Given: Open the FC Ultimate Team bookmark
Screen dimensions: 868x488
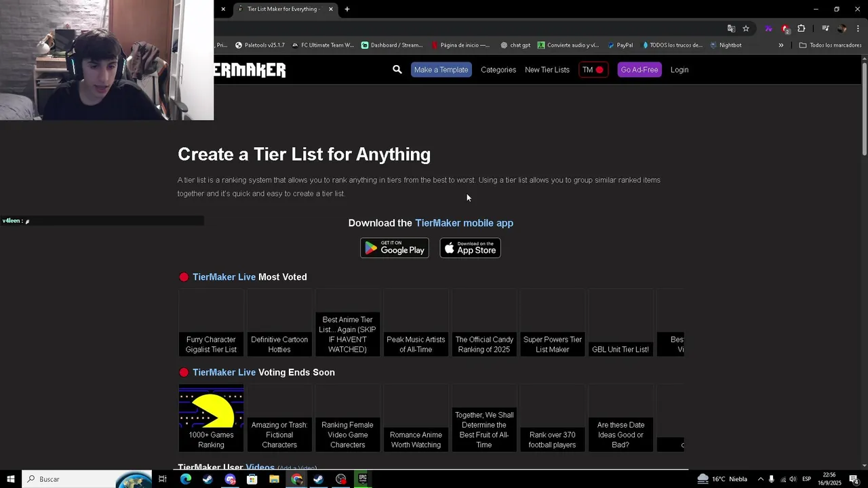Looking at the screenshot, I should pyautogui.click(x=323, y=45).
